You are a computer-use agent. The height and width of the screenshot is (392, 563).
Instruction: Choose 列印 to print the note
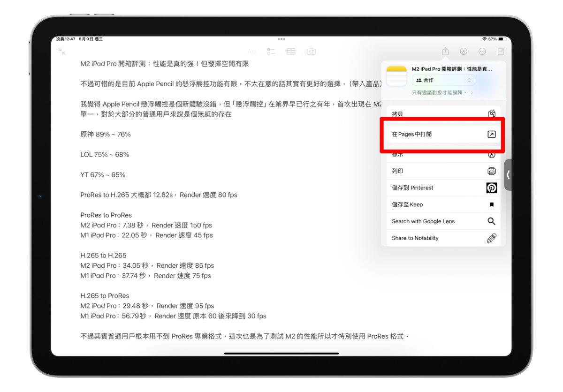[443, 171]
